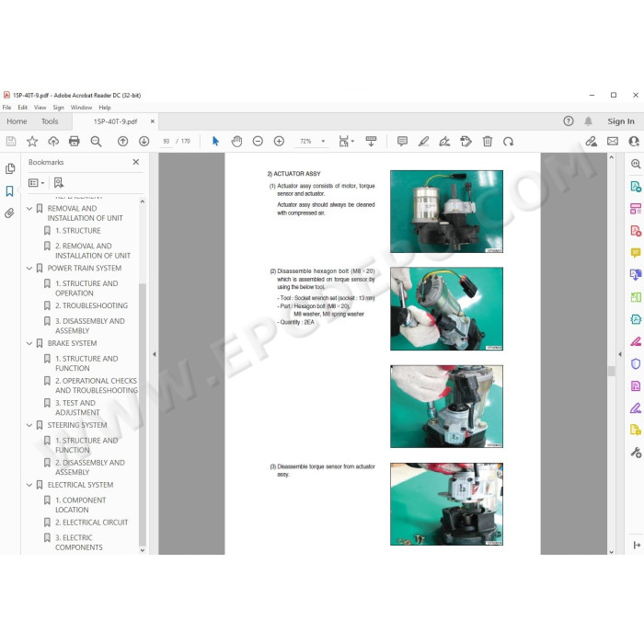The width and height of the screenshot is (644, 644).
Task: Open the Window menu
Action: point(81,108)
